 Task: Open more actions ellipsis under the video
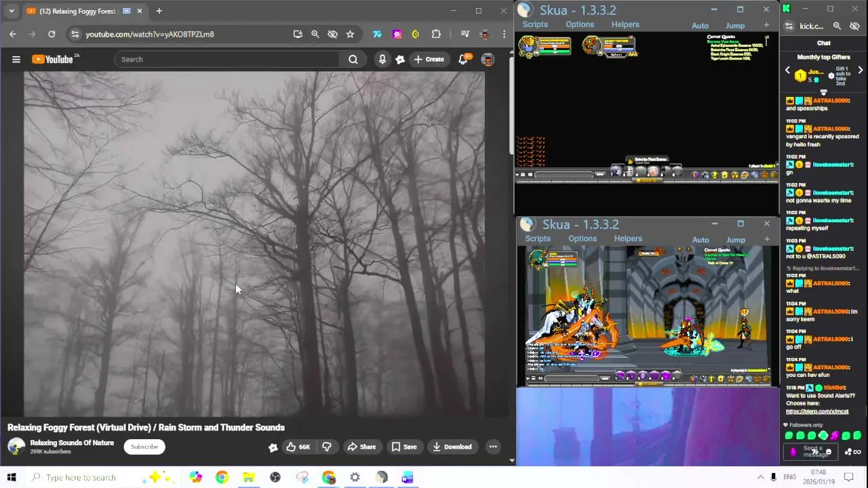[493, 447]
